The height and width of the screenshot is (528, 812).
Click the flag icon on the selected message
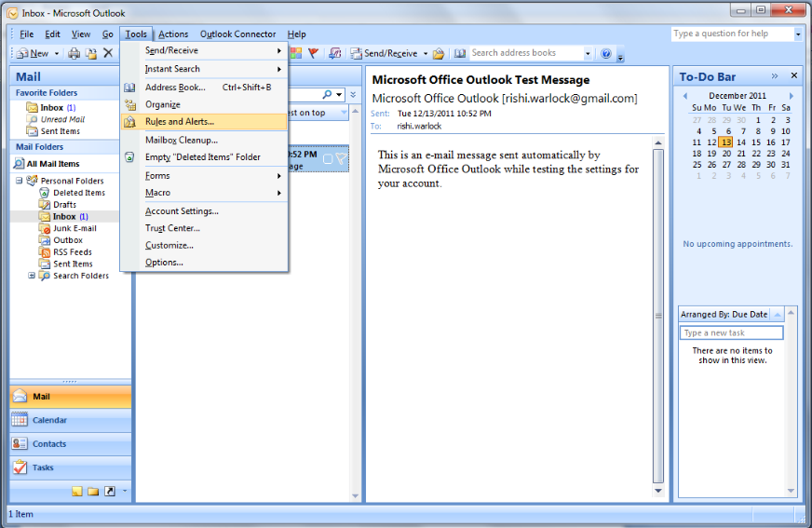point(341,159)
